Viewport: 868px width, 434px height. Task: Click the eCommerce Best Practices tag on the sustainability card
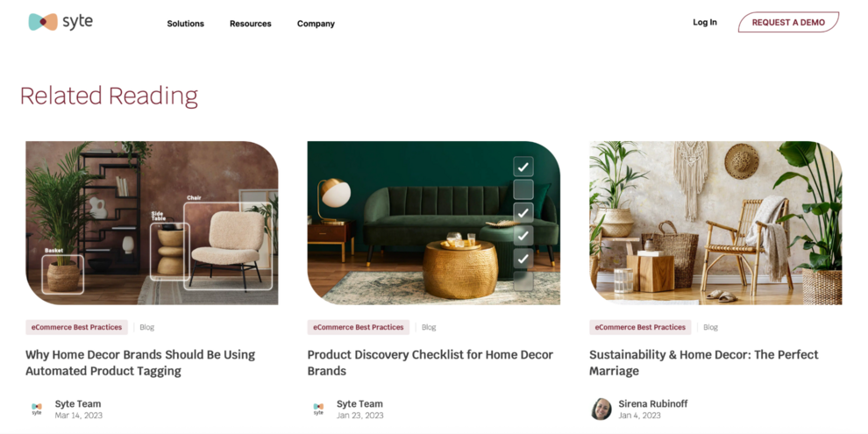tap(641, 327)
